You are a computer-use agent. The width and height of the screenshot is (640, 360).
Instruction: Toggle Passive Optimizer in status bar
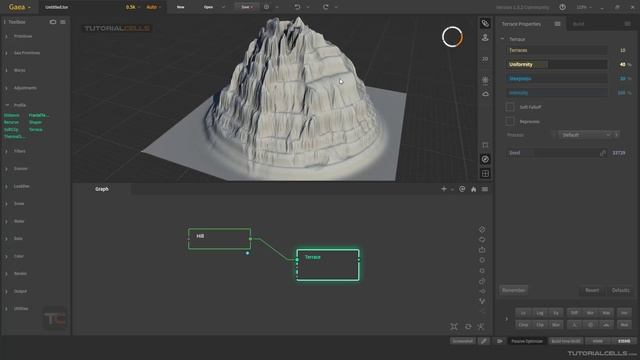[x=527, y=341]
